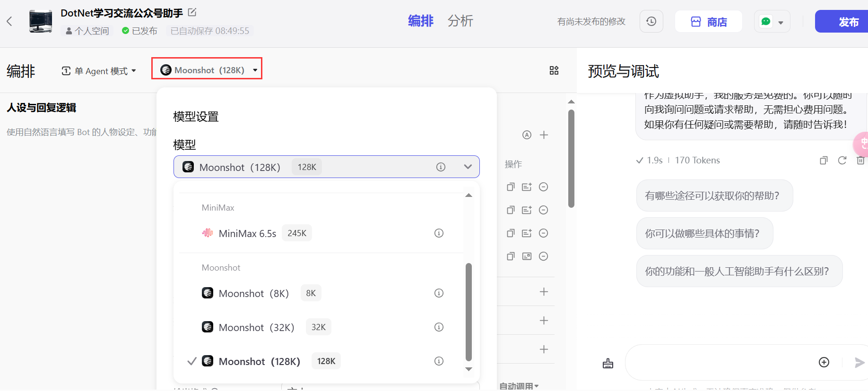Image resolution: width=868 pixels, height=391 pixels.
Task: View info icon for MiniMax 6.5s
Action: click(439, 233)
